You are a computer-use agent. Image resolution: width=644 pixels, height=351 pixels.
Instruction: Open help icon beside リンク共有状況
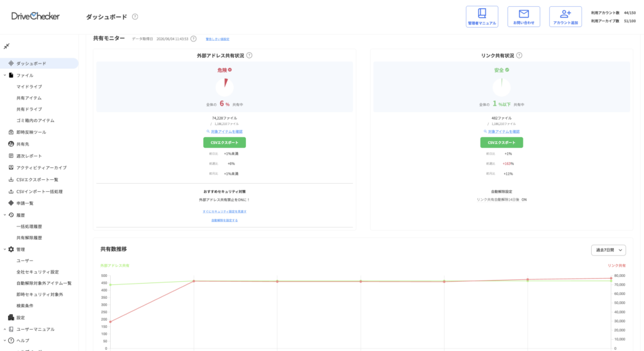click(519, 55)
